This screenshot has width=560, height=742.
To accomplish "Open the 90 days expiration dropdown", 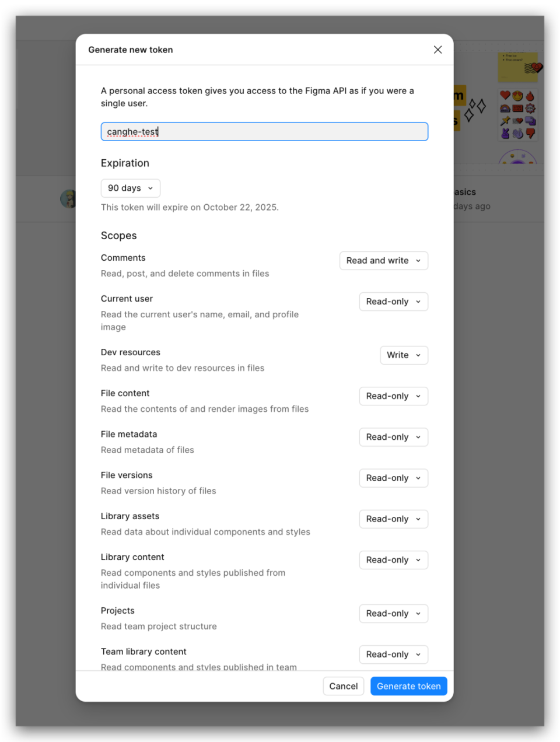I will point(130,188).
